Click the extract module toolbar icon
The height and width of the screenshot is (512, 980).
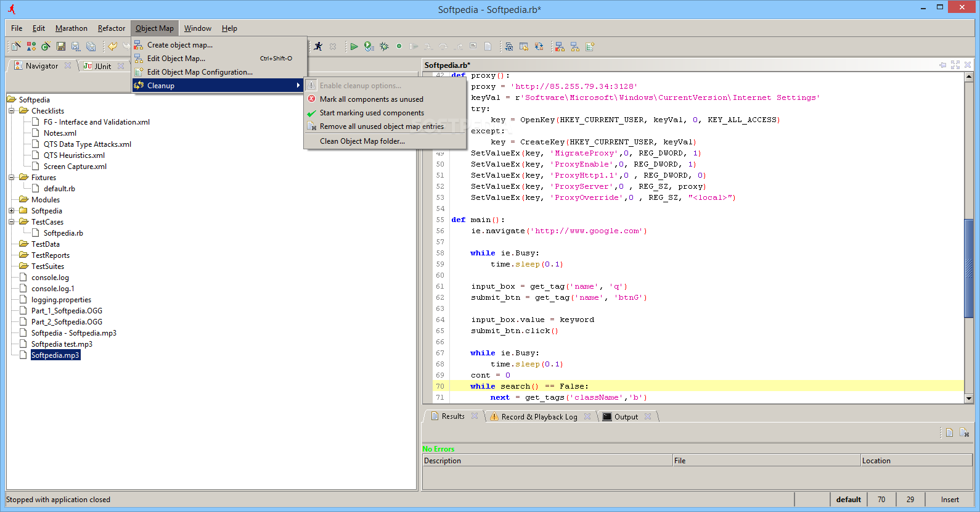[509, 46]
